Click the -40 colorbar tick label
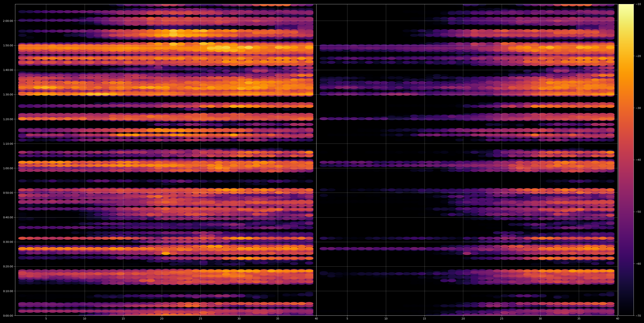The image size is (644, 323). pos(638,160)
